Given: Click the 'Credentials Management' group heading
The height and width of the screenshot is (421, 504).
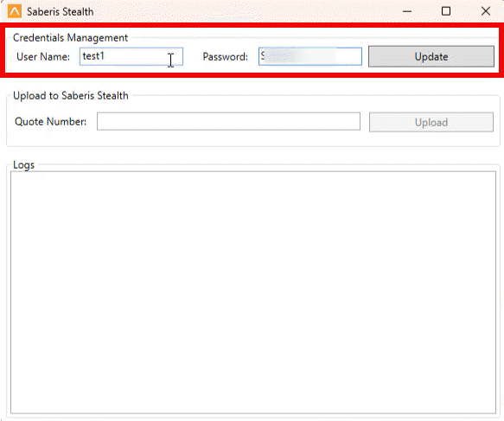Looking at the screenshot, I should (x=70, y=38).
